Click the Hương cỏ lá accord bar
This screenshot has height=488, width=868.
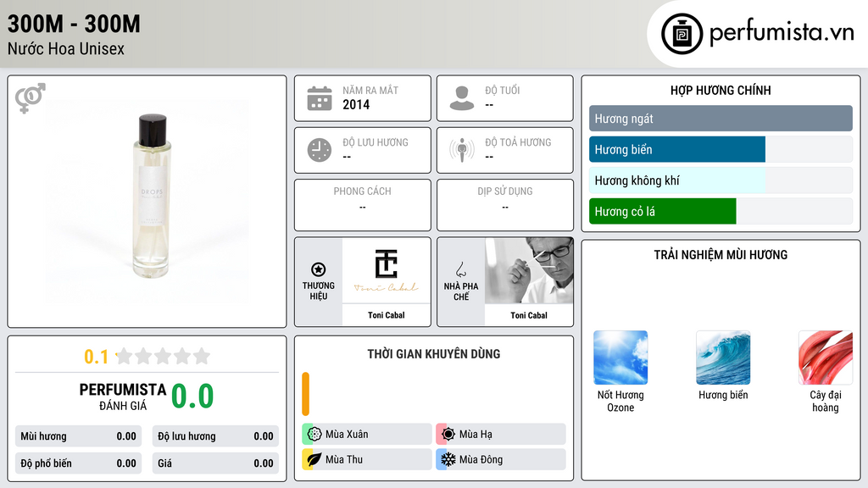[721, 211]
